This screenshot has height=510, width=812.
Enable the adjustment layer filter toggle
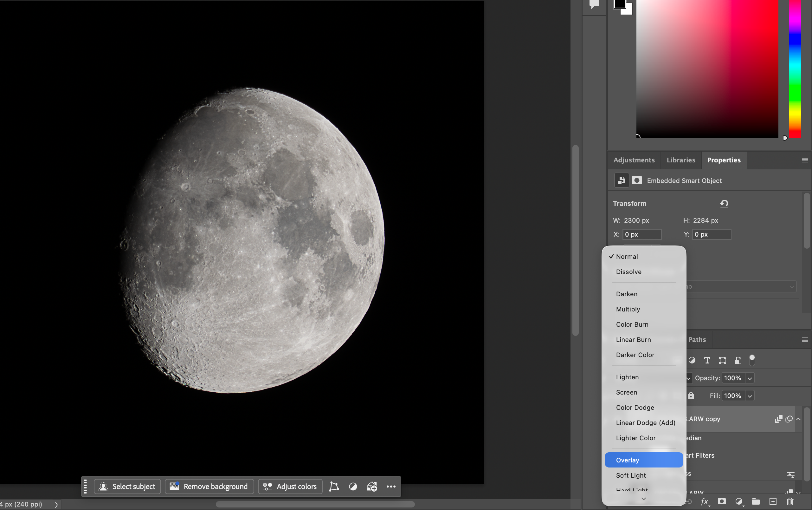[692, 360]
